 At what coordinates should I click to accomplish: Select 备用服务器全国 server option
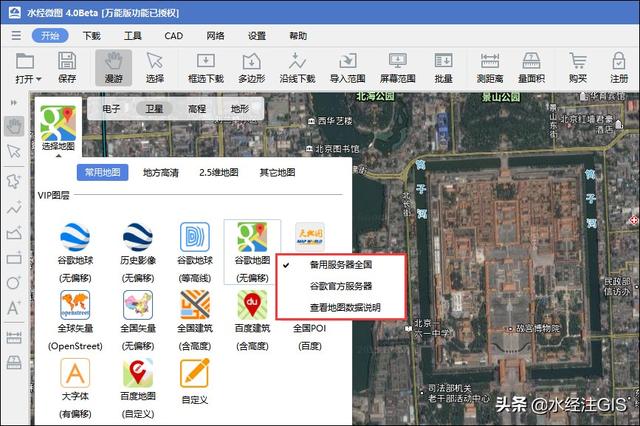point(341,265)
